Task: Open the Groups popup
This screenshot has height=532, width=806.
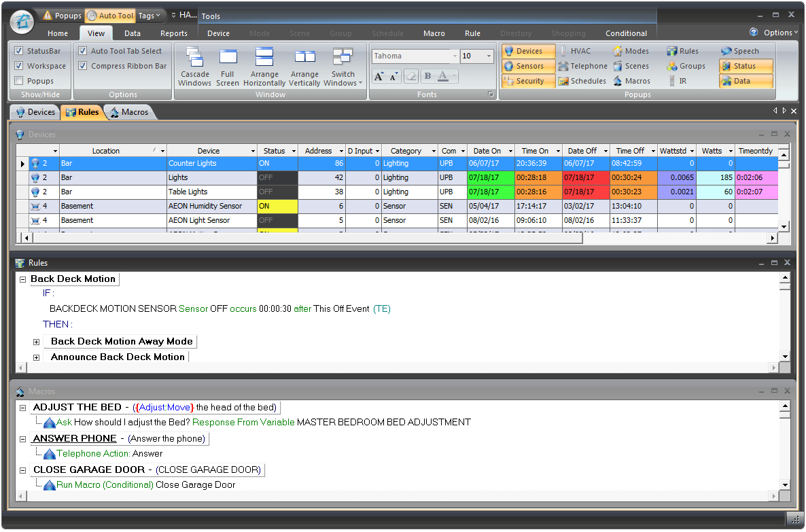Action: 686,66
